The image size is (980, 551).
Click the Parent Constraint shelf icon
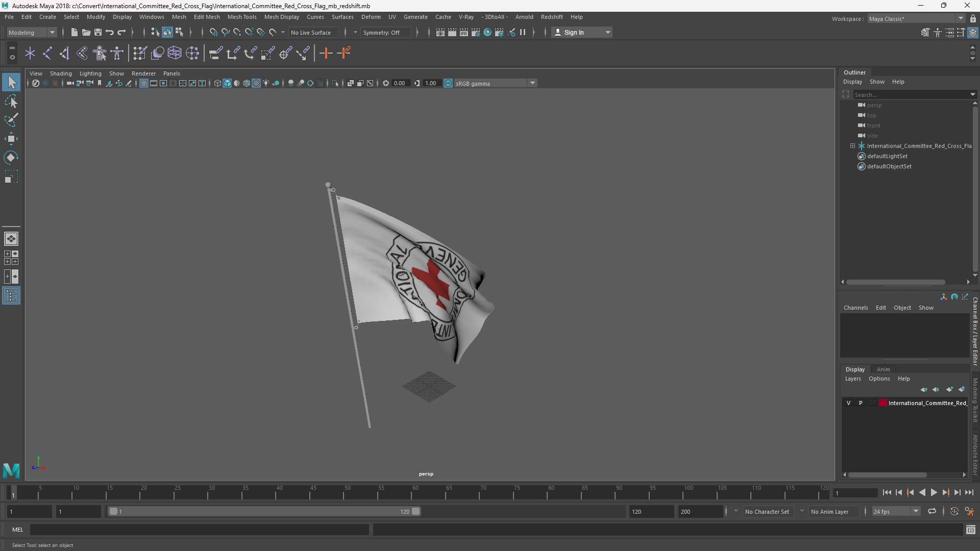tap(215, 53)
